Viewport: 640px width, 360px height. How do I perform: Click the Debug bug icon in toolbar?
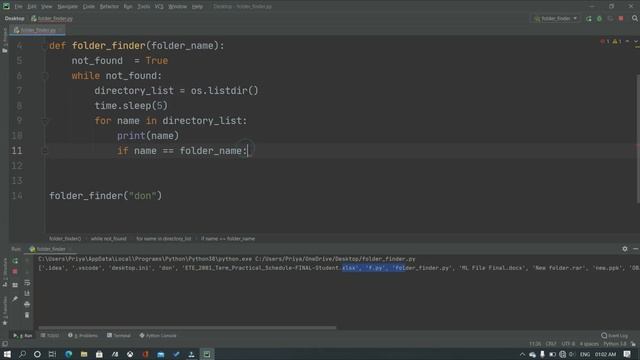[599, 18]
